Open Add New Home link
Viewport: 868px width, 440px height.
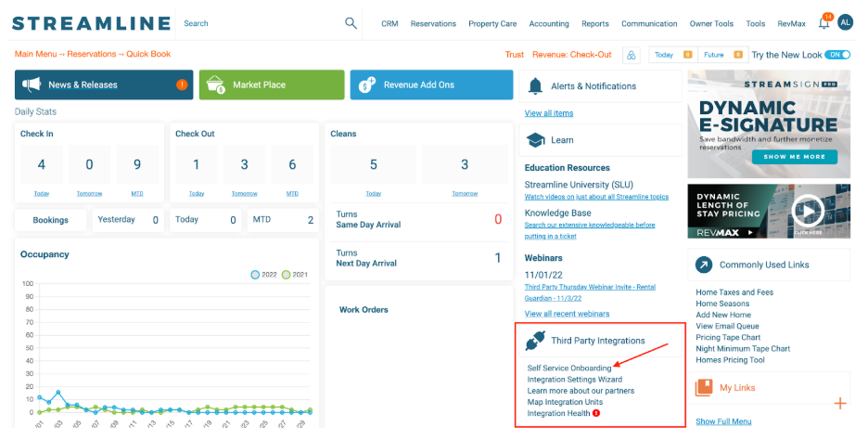coord(723,315)
